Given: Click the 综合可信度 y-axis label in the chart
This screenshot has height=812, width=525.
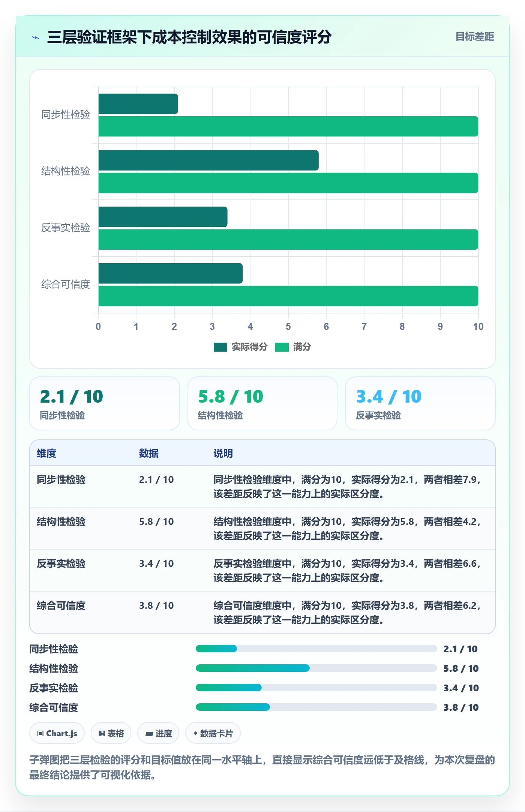Looking at the screenshot, I should click(66, 285).
